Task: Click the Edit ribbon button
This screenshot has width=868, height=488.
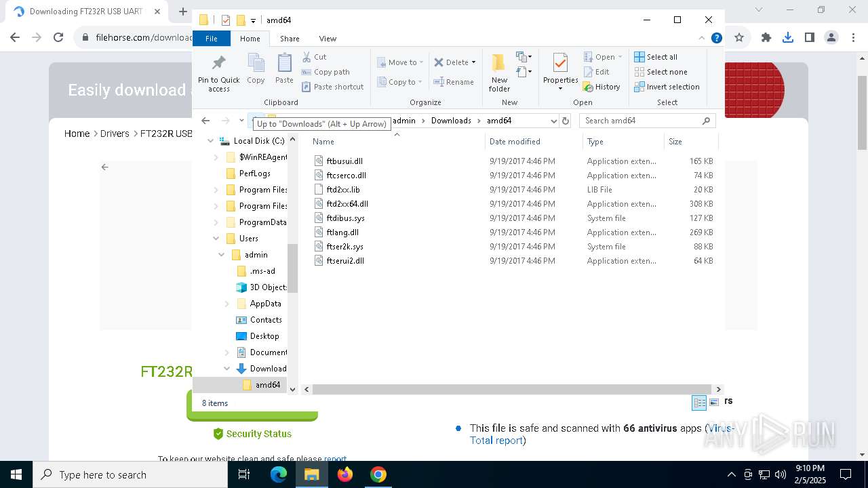Action: 596,72
